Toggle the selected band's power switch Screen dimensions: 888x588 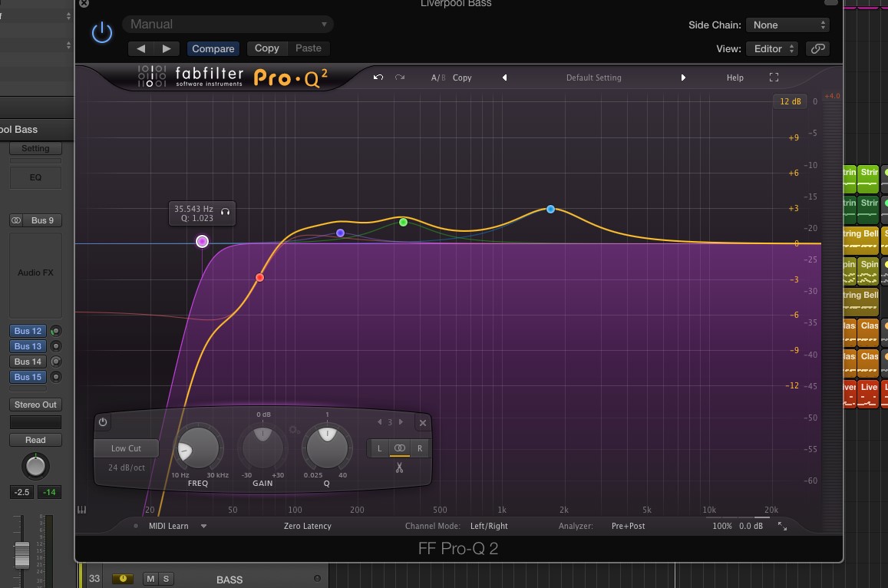[102, 421]
